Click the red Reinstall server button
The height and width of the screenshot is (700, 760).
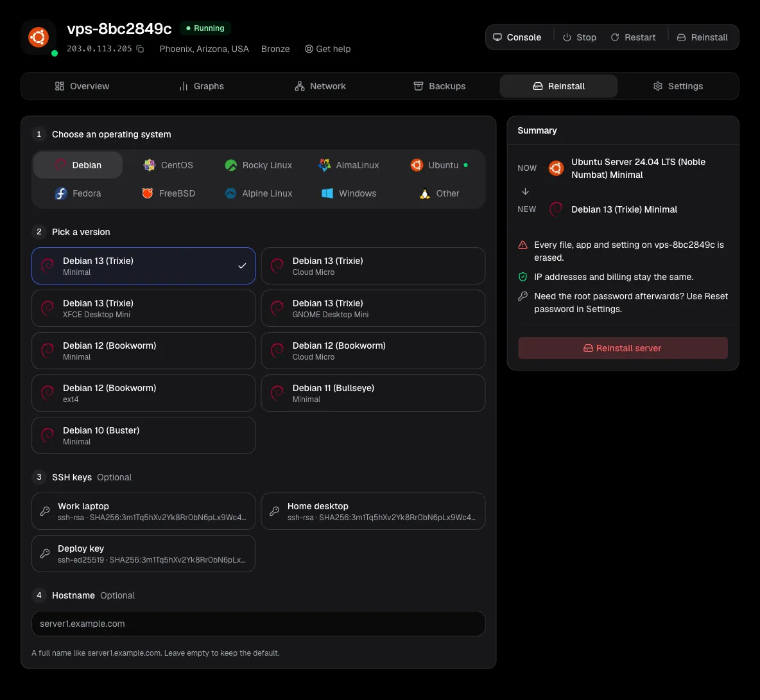[623, 348]
